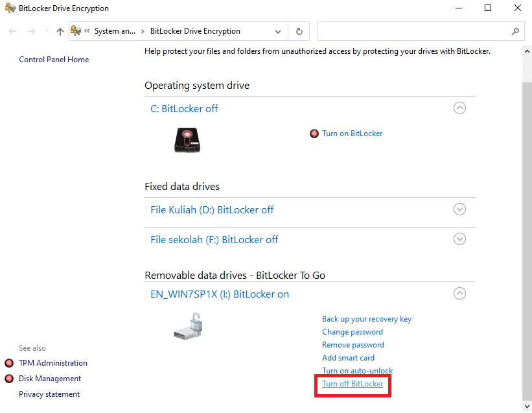Click the Refresh icon in the address bar
The width and height of the screenshot is (532, 413).
point(298,30)
